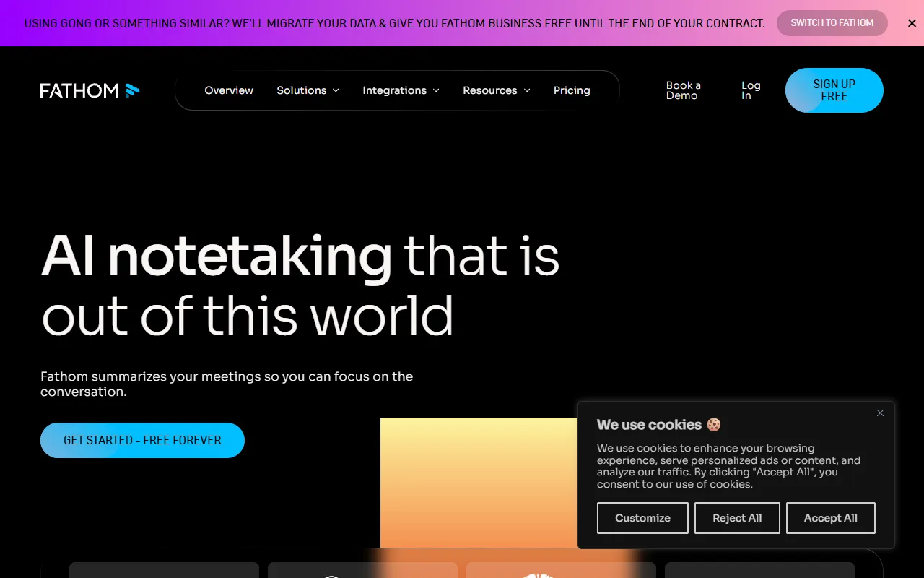Viewport: 924px width, 578px height.
Task: Dismiss the top promo banner
Action: pos(912,23)
